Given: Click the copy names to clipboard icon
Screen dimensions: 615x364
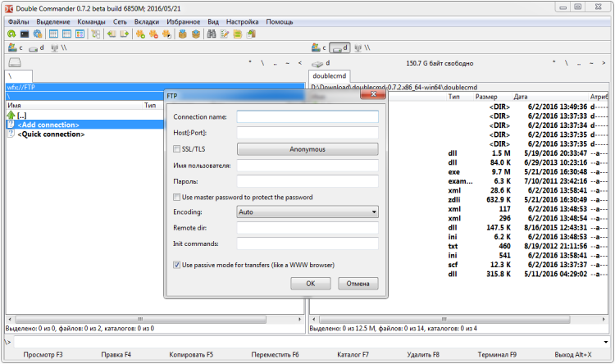Looking at the screenshot, I should (251, 34).
